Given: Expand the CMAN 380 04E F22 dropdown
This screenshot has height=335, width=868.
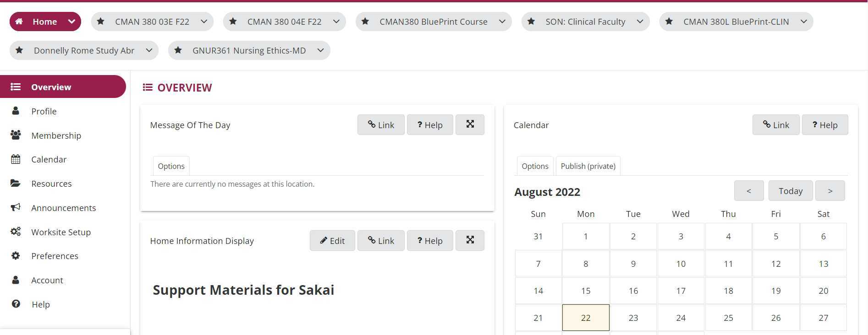Looking at the screenshot, I should click(x=336, y=22).
